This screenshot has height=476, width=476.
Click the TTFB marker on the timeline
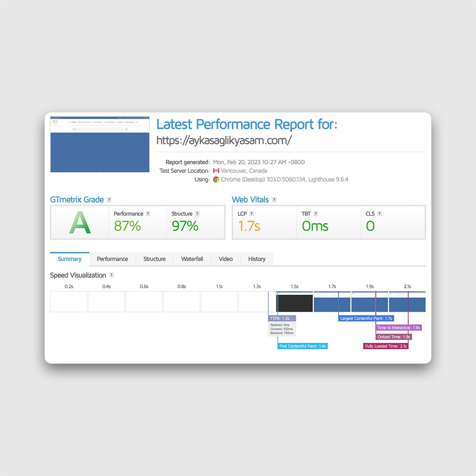point(282,318)
